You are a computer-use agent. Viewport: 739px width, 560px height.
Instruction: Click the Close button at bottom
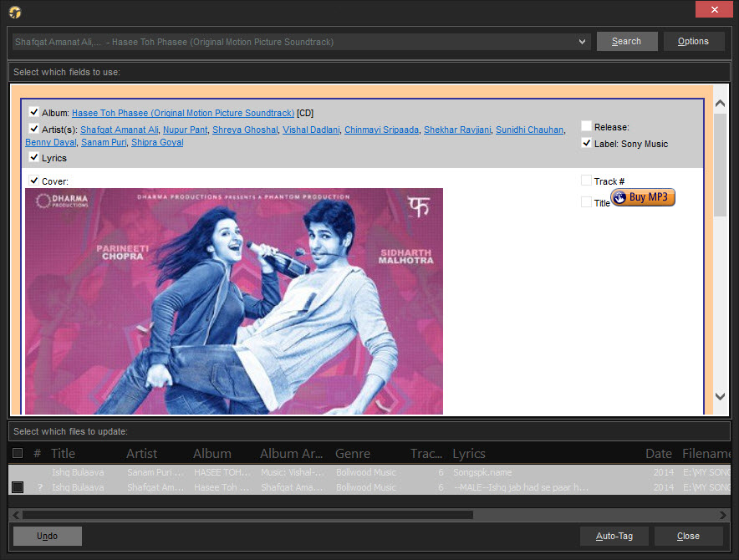(x=689, y=536)
